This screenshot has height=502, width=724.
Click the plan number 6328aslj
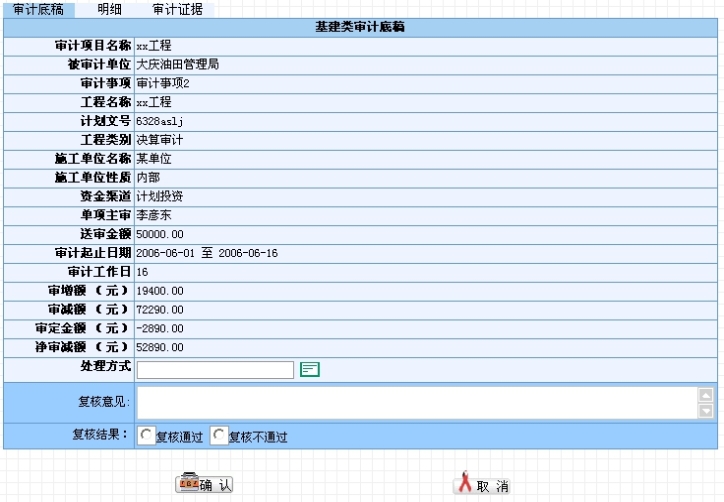(x=159, y=121)
